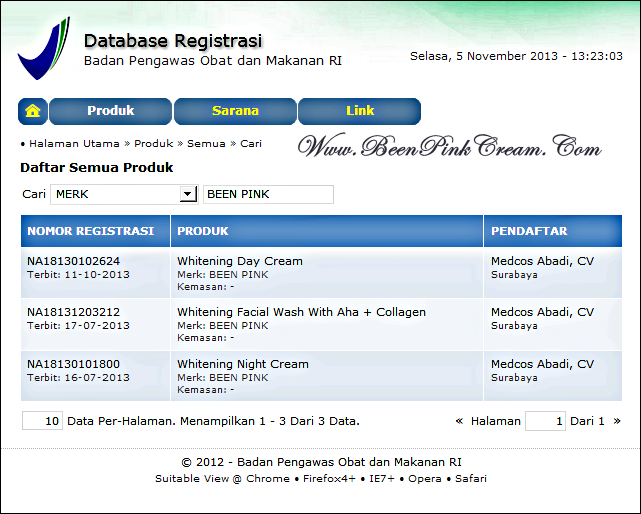This screenshot has height=514, width=641.
Task: Click Whitening Facial Wash With Aha + Collagen
Action: [301, 312]
